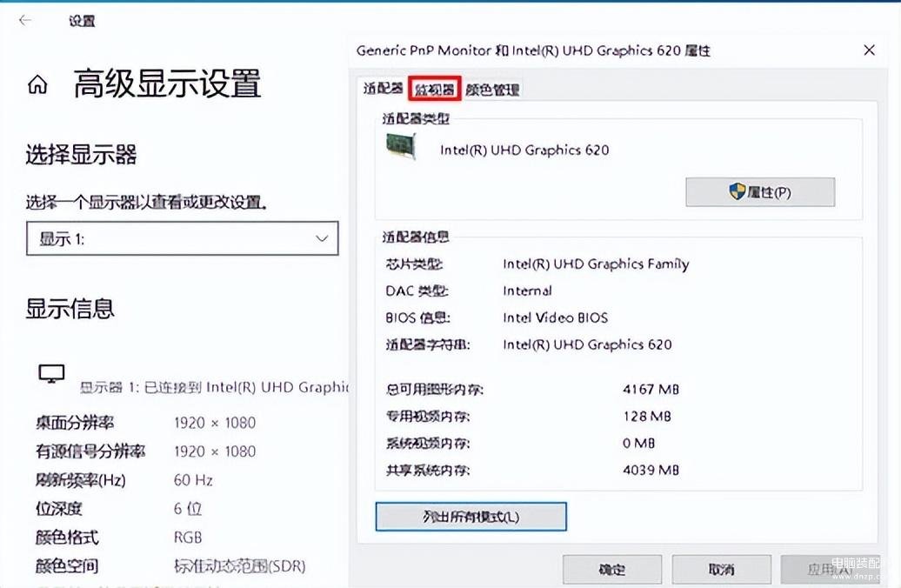Open Settings home via the house icon

[38, 85]
